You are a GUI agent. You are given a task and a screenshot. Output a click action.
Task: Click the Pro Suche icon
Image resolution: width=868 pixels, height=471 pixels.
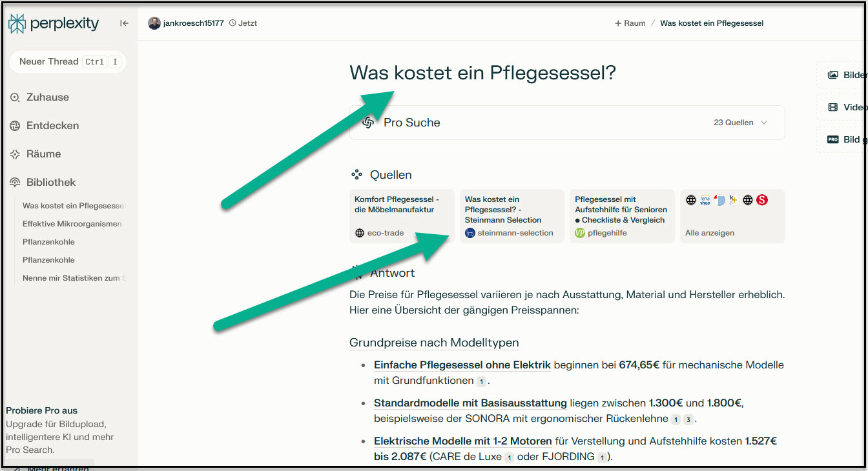[368, 123]
